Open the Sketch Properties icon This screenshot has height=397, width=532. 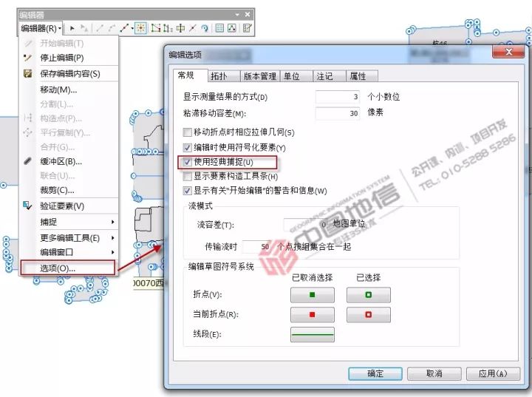[232, 28]
